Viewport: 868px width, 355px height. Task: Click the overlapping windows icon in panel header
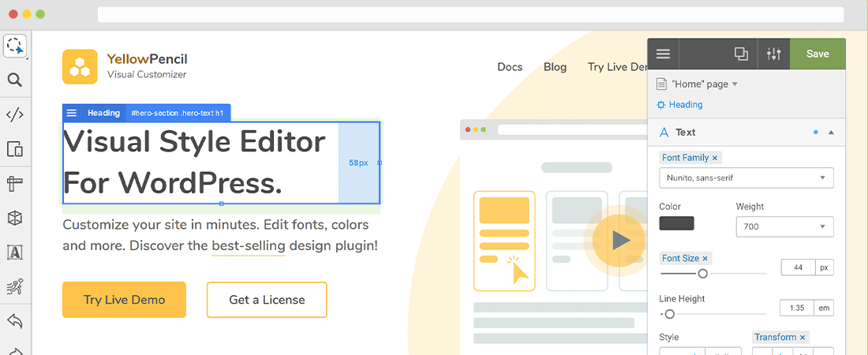click(x=741, y=54)
